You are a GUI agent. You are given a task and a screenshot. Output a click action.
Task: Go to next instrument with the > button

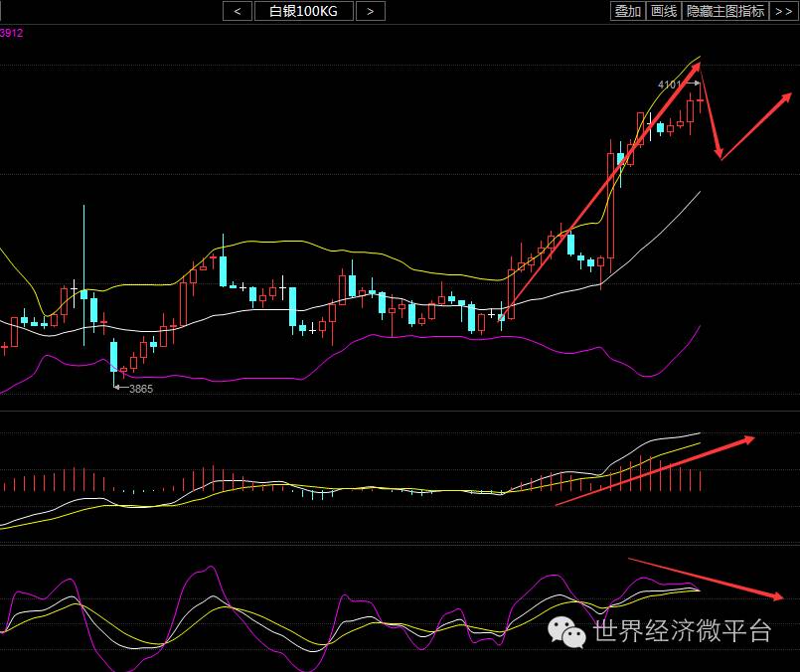pyautogui.click(x=371, y=11)
